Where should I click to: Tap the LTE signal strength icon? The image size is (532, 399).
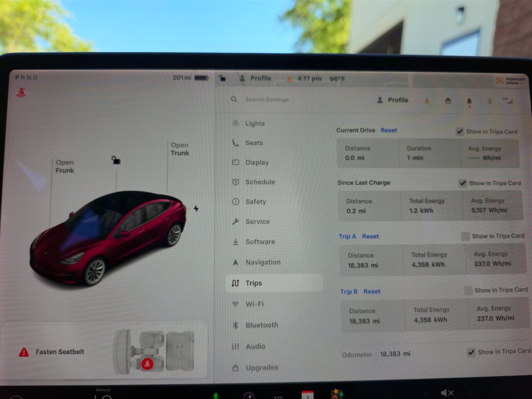click(x=508, y=101)
